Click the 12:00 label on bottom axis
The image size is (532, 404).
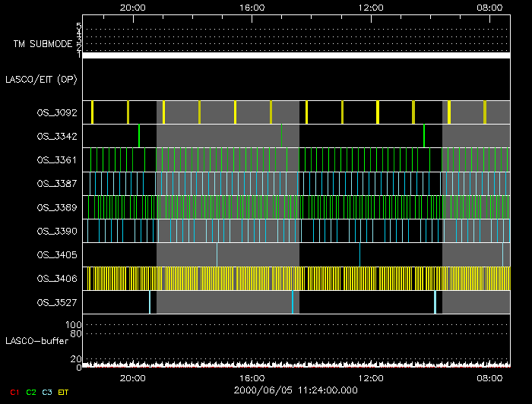[370, 377]
